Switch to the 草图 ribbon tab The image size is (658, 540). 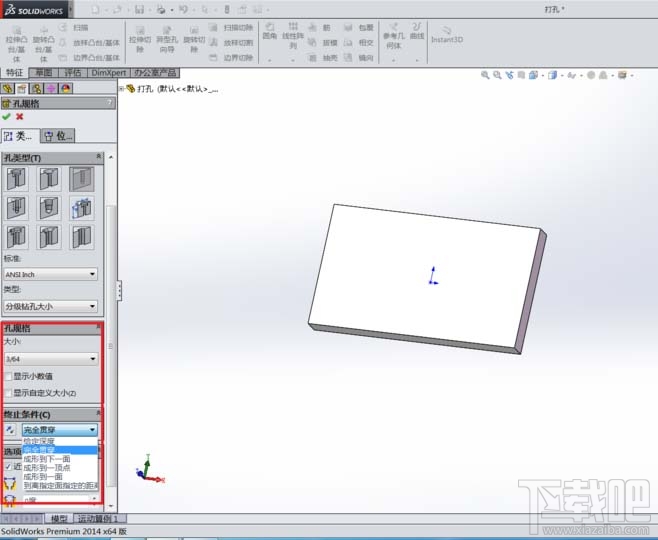click(44, 73)
